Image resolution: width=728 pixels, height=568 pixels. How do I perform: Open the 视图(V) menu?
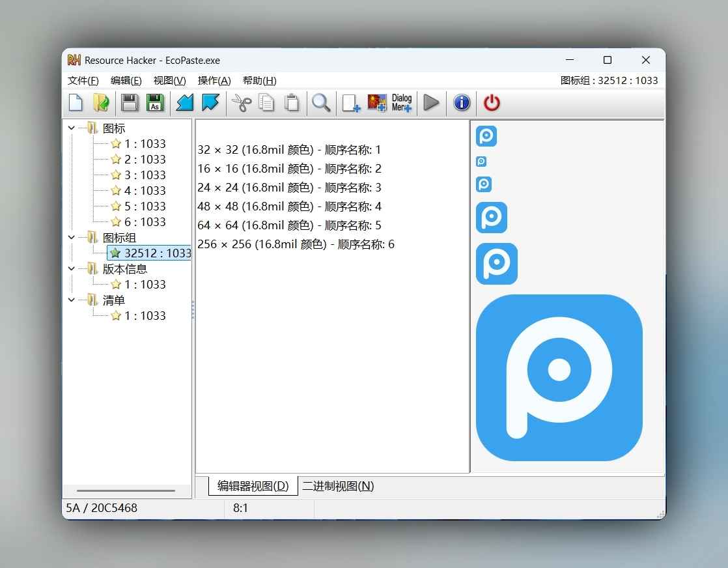pos(169,80)
